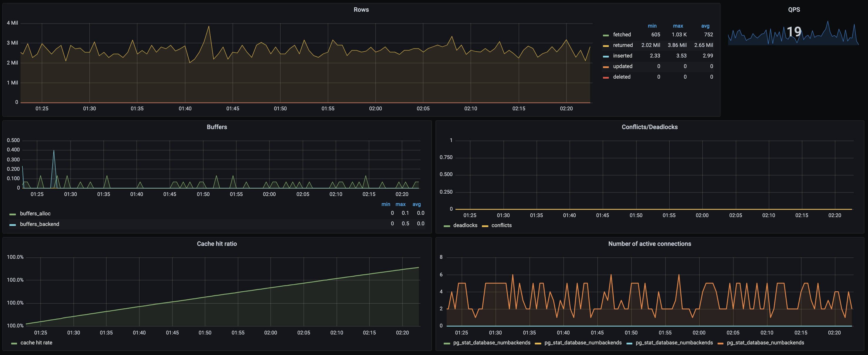Image resolution: width=868 pixels, height=355 pixels.
Task: Click the yellow conflicts legend color icon
Action: click(485, 226)
